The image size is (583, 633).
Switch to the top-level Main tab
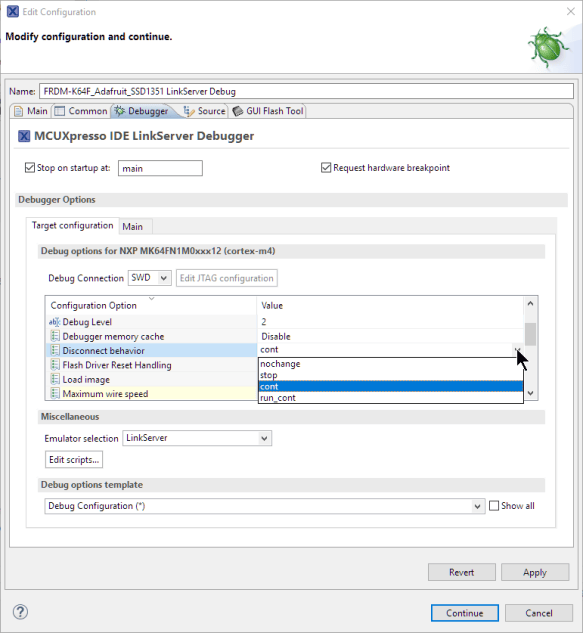pos(31,111)
